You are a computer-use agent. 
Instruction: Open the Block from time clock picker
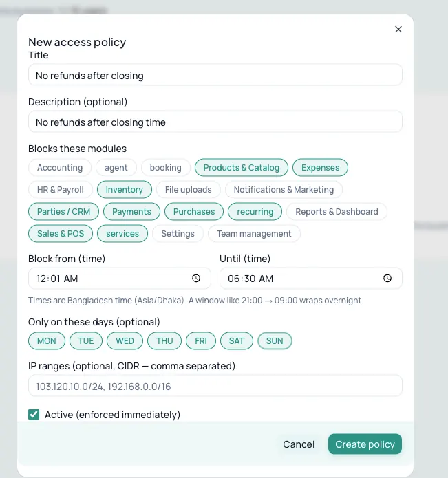coord(196,278)
